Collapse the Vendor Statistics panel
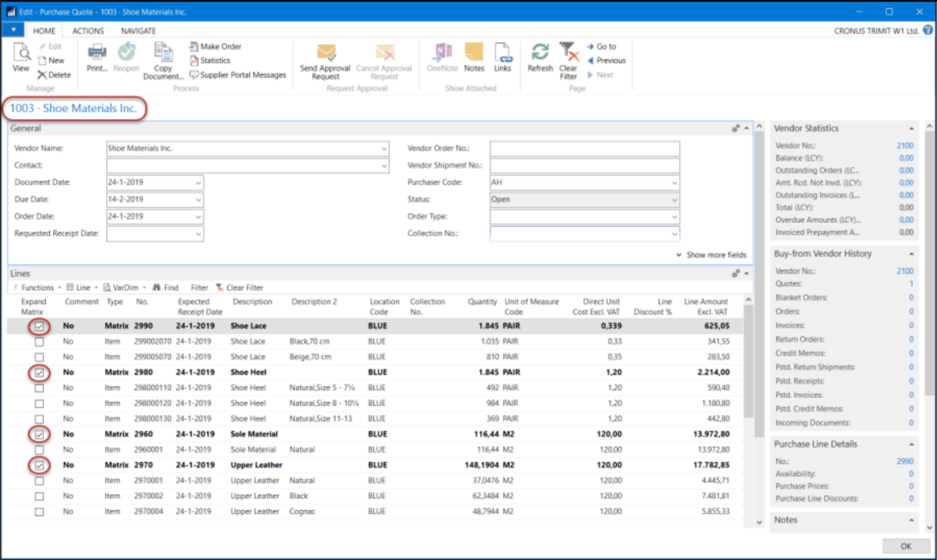The width and height of the screenshot is (937, 560). click(x=912, y=128)
